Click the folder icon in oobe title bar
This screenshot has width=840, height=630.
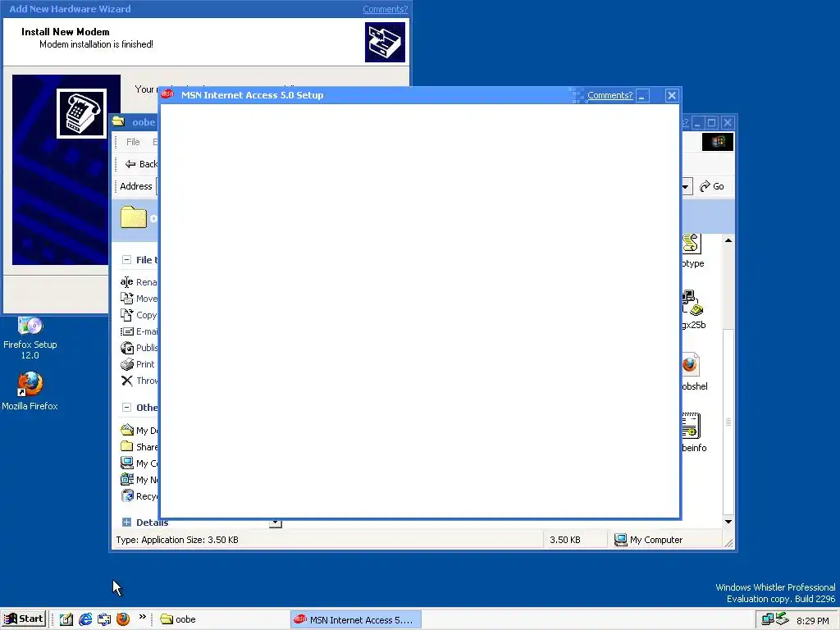(118, 121)
